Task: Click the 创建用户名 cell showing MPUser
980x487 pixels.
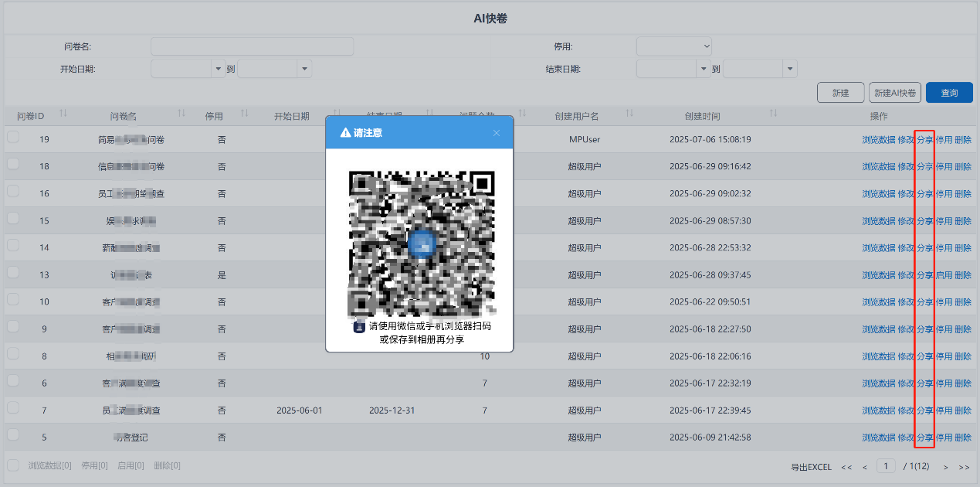Action: [x=585, y=140]
